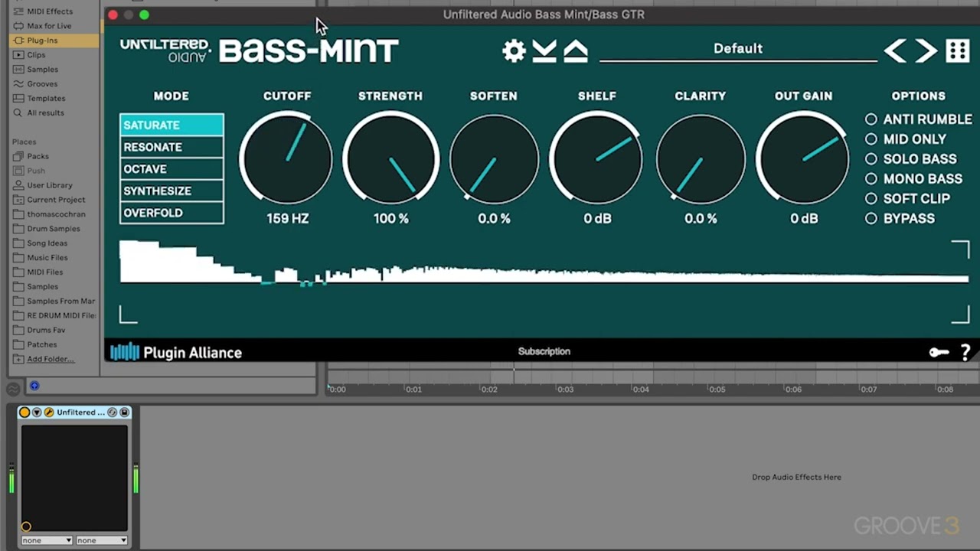The width and height of the screenshot is (980, 551).
Task: Open the preset browser grid icon
Action: [x=958, y=51]
